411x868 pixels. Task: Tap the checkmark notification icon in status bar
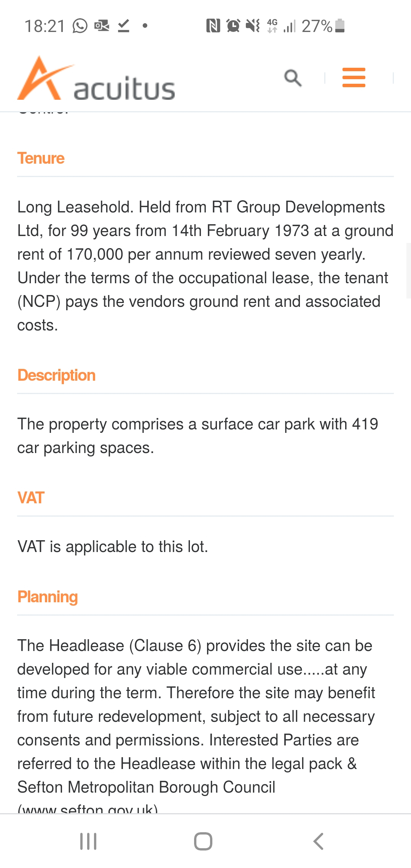tap(123, 26)
